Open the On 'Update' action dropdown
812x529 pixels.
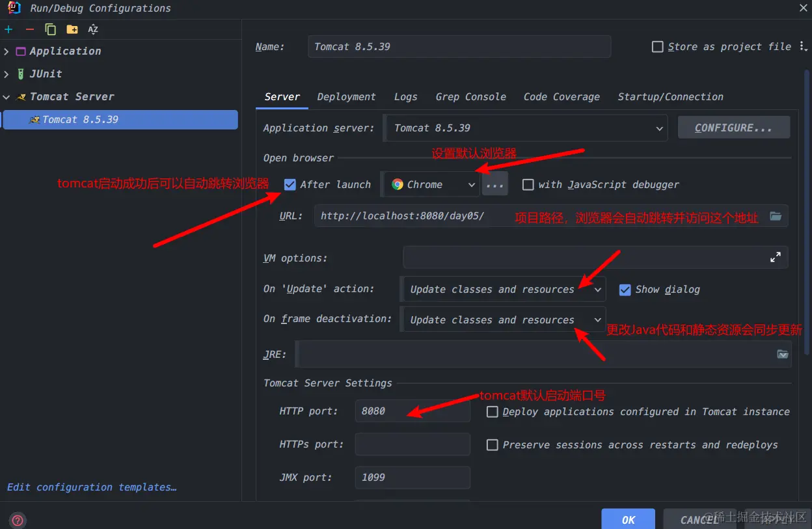(503, 290)
